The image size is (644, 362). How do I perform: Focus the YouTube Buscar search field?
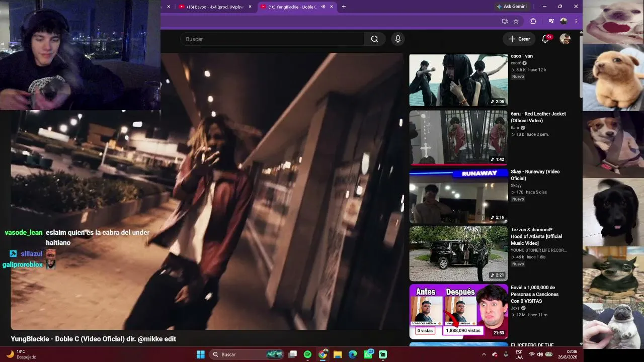(272, 39)
